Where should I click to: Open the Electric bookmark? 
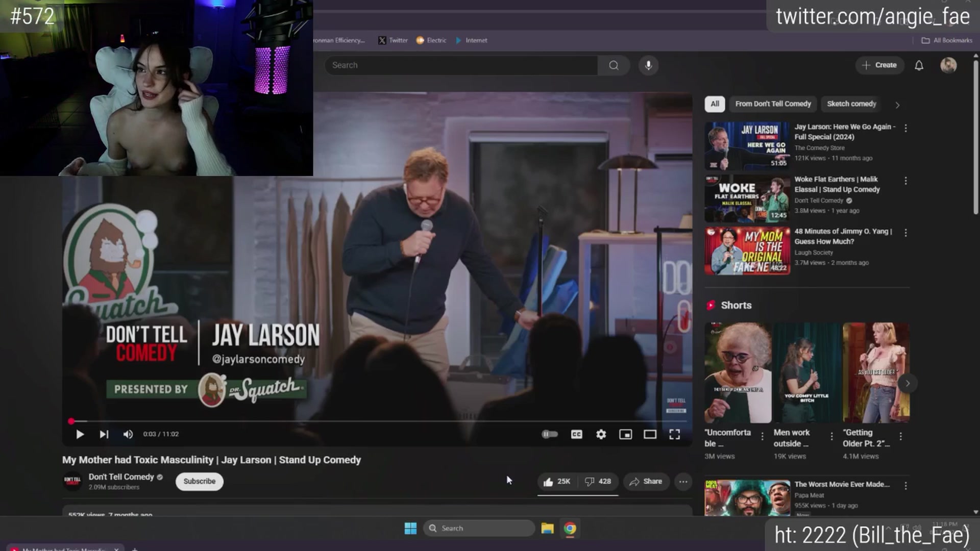tap(431, 40)
